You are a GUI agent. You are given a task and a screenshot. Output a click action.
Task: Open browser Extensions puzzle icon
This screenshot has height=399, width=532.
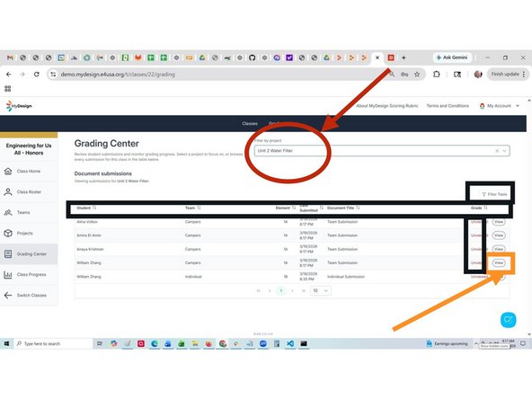[437, 75]
